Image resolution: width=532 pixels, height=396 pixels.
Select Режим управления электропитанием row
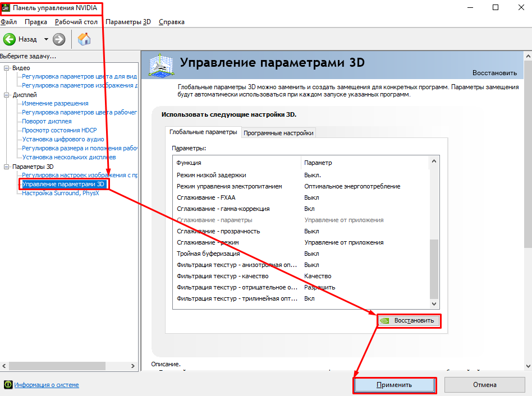pos(301,186)
